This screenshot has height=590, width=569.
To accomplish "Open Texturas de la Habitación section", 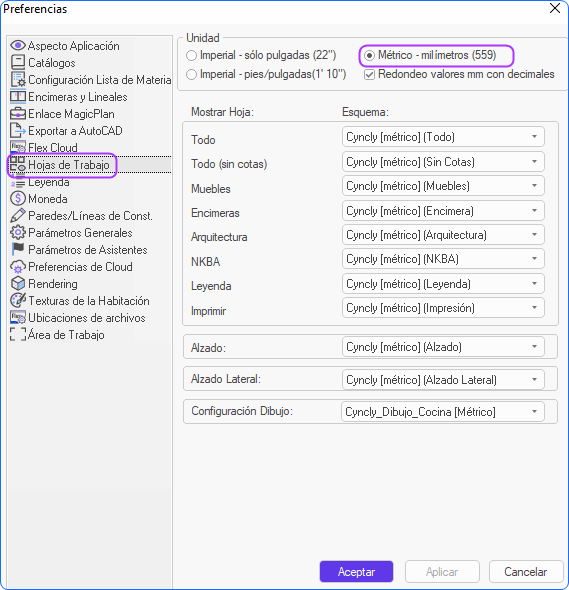I will click(89, 300).
